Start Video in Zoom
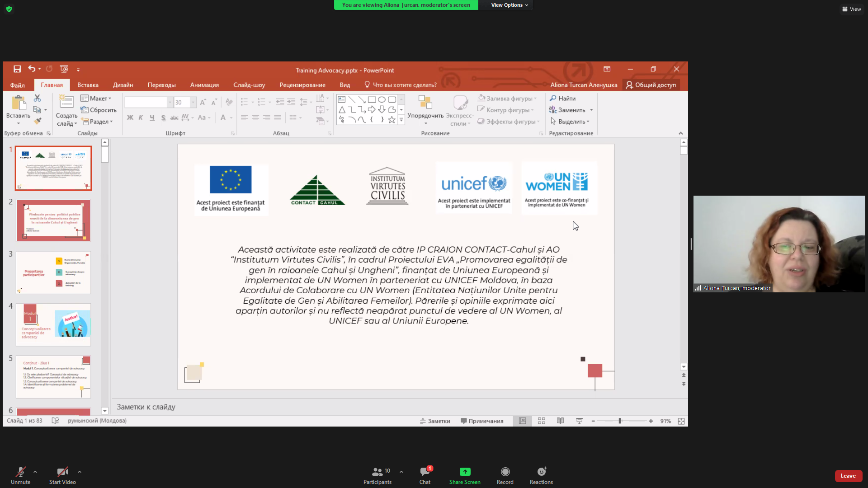The height and width of the screenshot is (488, 868). (x=62, y=475)
